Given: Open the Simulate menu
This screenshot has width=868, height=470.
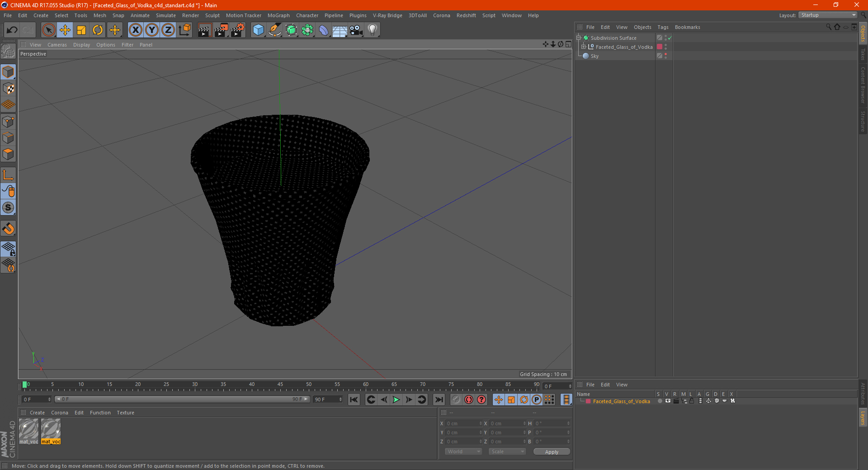Looking at the screenshot, I should click(166, 15).
